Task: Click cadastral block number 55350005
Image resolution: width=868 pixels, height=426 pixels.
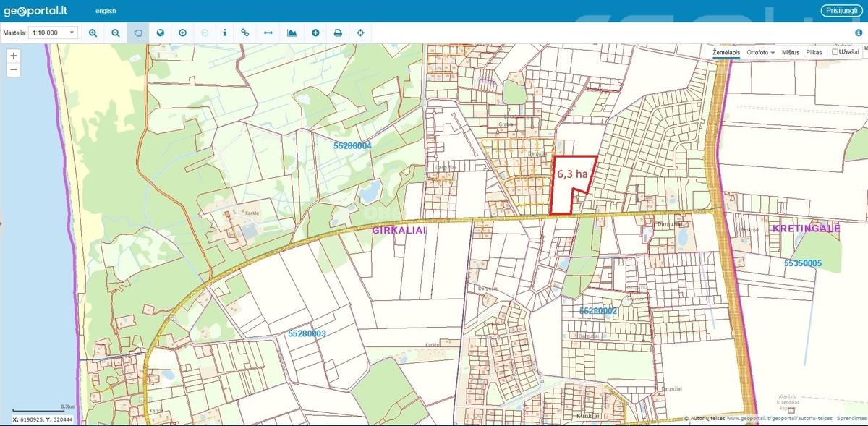Action: [x=803, y=263]
